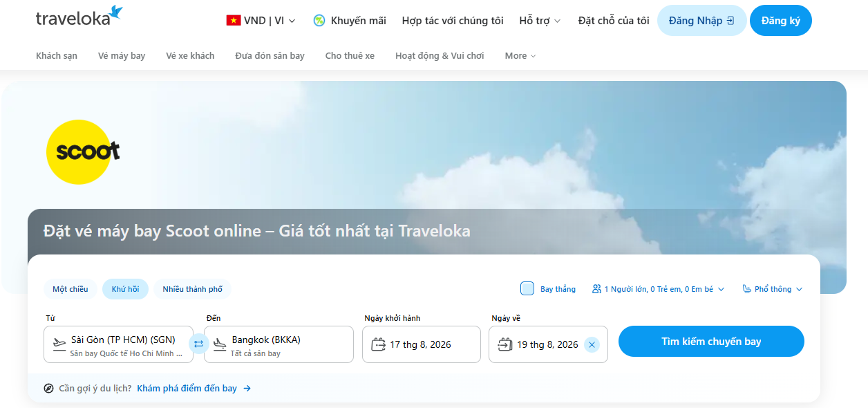Open the Khách sạn tab

[57, 55]
